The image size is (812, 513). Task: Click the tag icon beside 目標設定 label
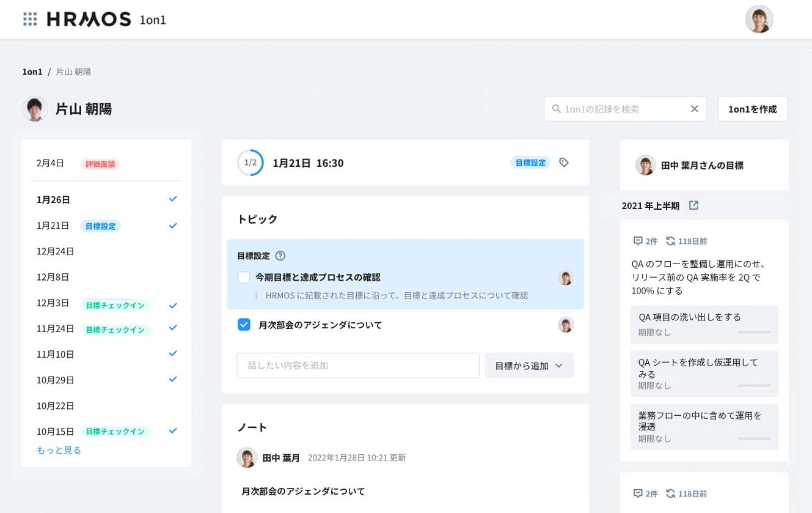[564, 163]
